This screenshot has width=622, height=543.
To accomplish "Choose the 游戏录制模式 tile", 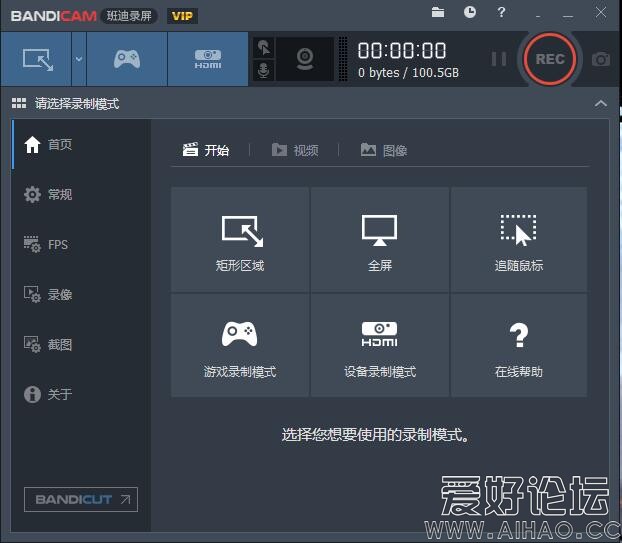I will pos(240,345).
